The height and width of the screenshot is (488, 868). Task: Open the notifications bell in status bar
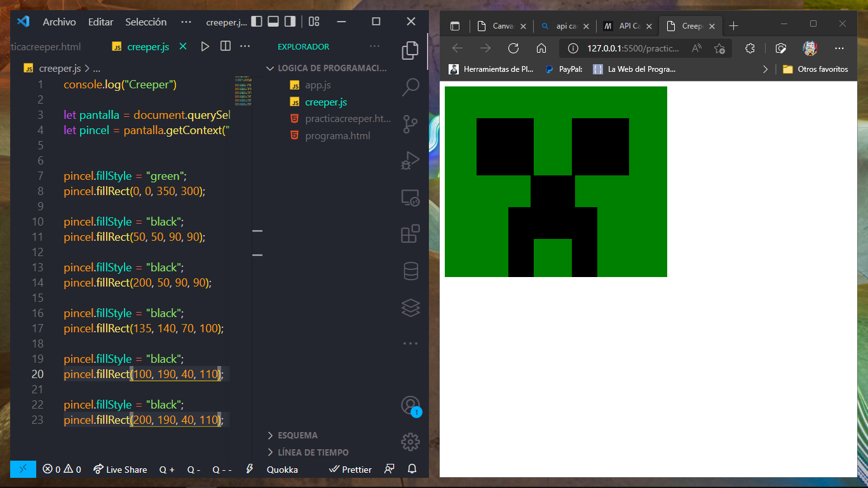coord(412,469)
